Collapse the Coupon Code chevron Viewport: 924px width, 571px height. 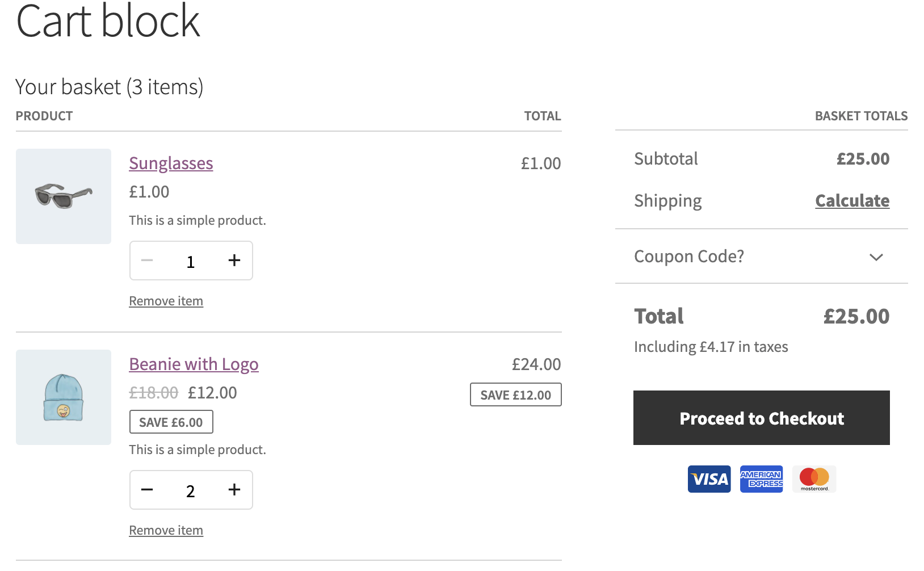(x=875, y=257)
